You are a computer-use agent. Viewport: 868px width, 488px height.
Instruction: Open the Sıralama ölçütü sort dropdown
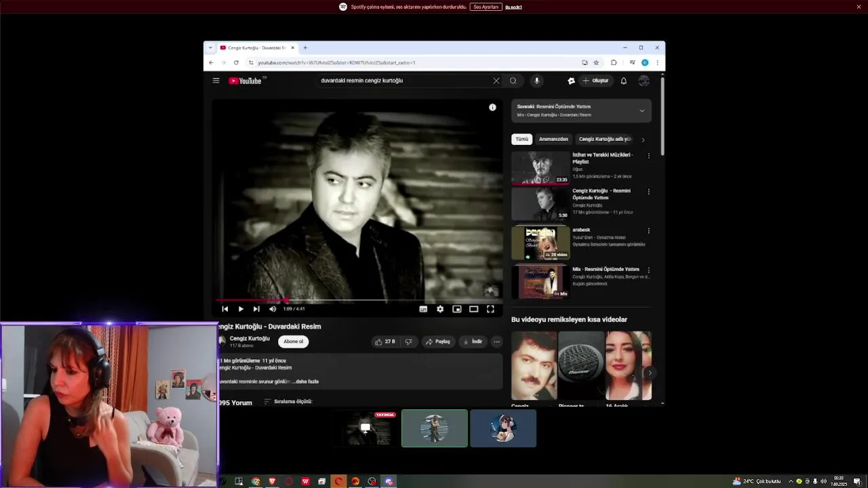point(288,401)
